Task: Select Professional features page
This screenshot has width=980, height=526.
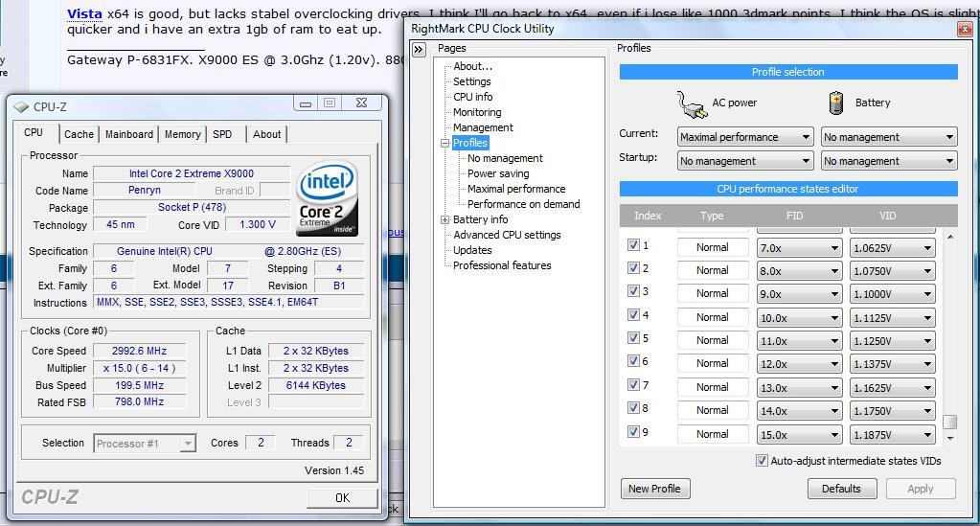Action: point(502,265)
